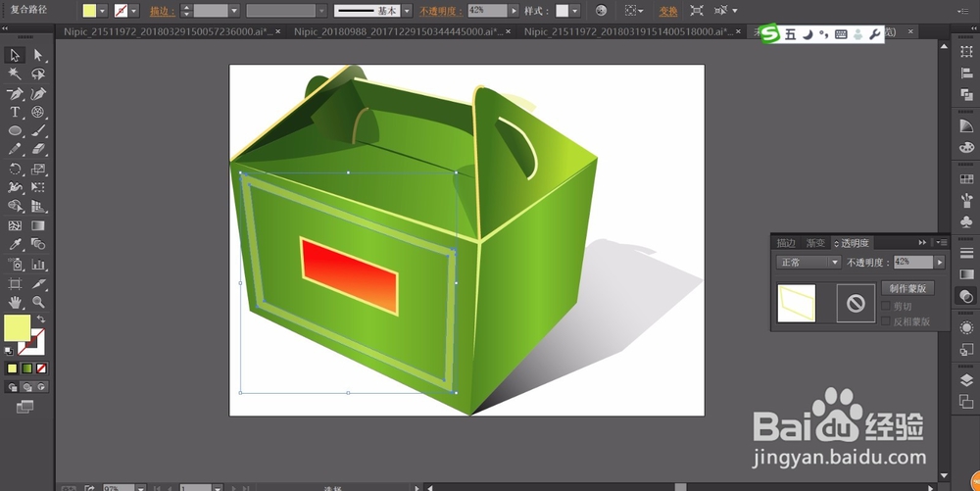Select the Blend tool
This screenshot has height=491, width=980.
pyautogui.click(x=38, y=244)
